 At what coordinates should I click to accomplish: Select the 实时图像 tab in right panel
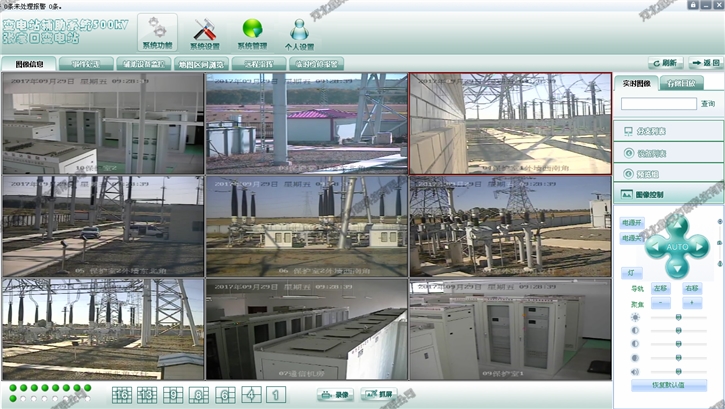pyautogui.click(x=635, y=83)
